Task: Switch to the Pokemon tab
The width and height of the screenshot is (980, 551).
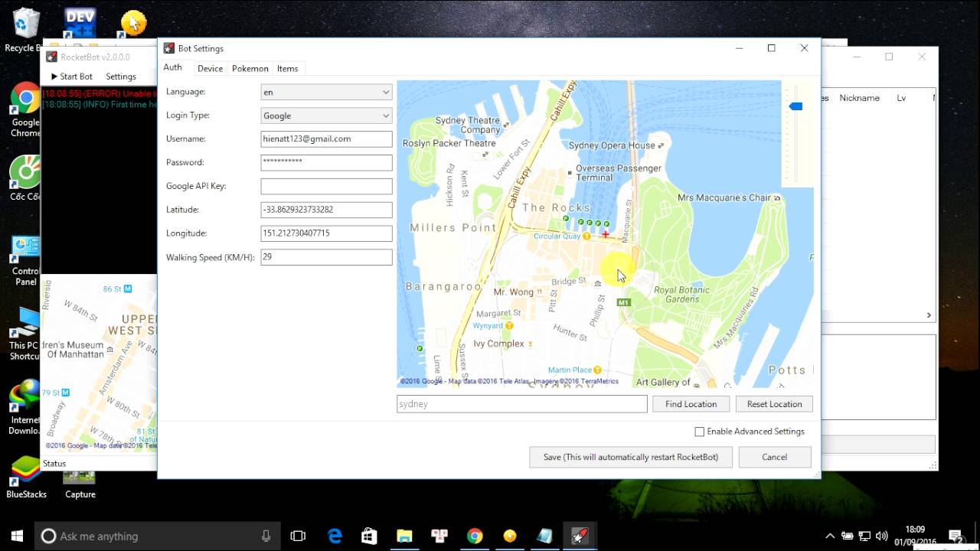Action: 250,68
